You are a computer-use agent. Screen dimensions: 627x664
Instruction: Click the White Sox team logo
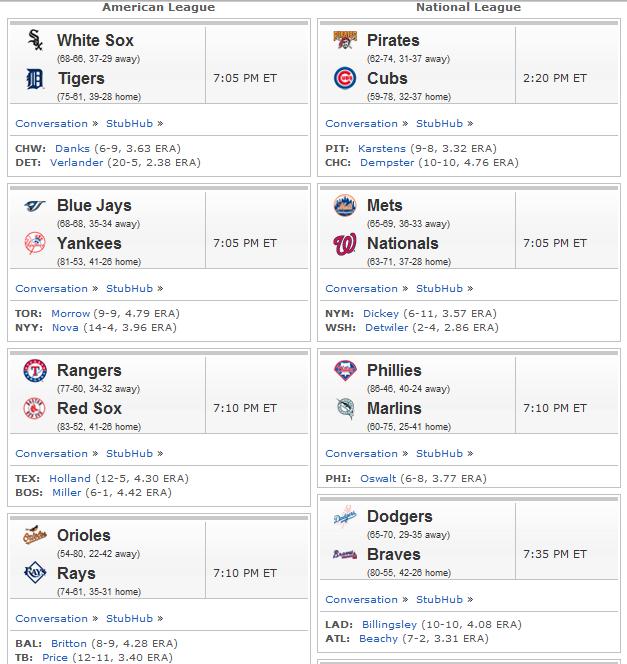(35, 40)
